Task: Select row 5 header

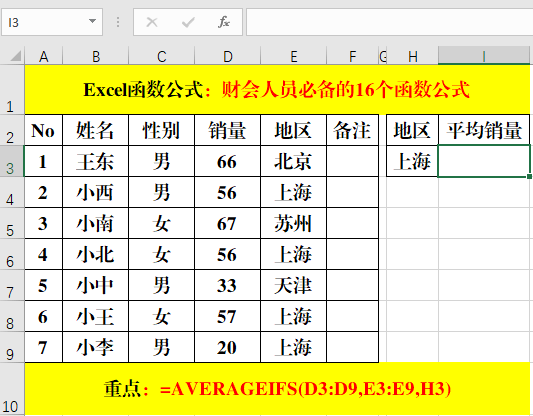Action: pyautogui.click(x=12, y=223)
